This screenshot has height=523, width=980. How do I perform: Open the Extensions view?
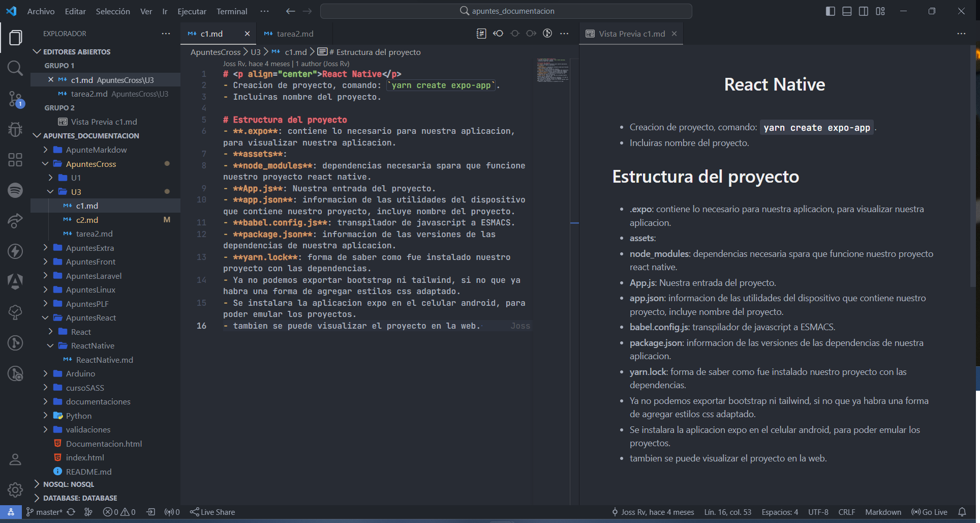(15, 160)
